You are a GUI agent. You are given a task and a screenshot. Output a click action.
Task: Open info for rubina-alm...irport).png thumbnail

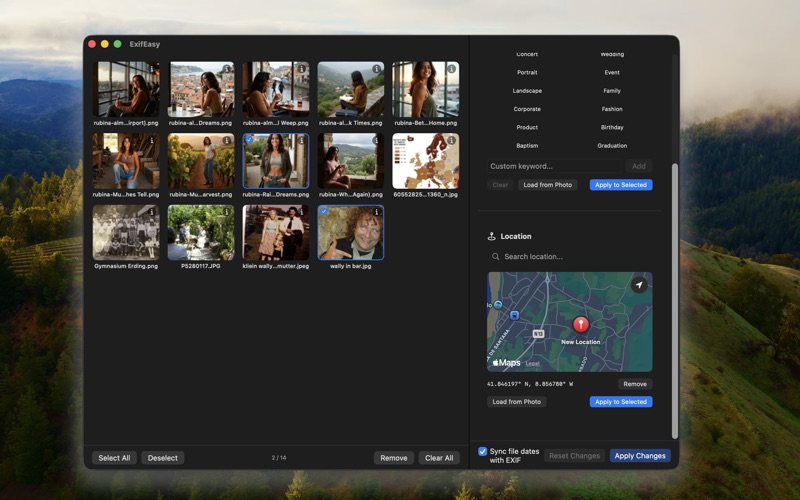pos(152,68)
